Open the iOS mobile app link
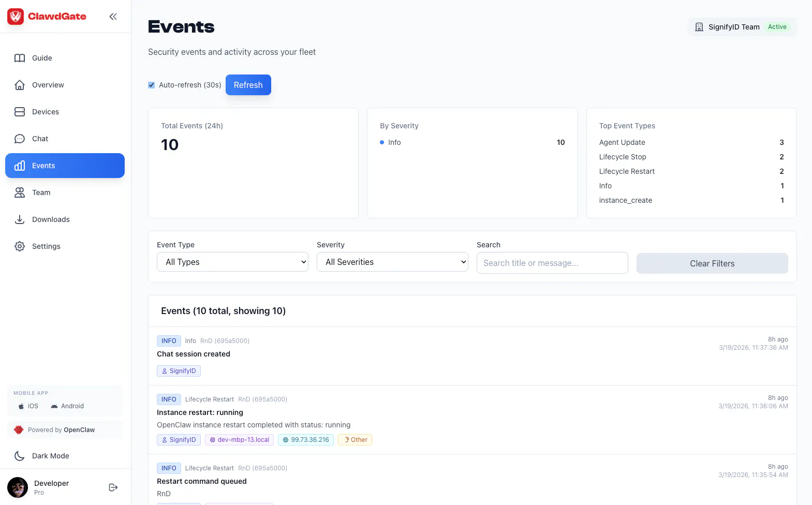The image size is (812, 505). coord(28,406)
